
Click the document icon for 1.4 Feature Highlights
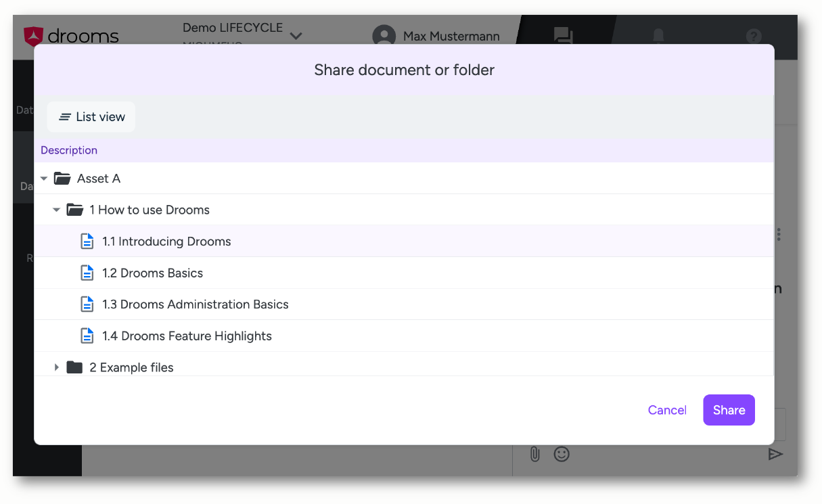coord(87,336)
